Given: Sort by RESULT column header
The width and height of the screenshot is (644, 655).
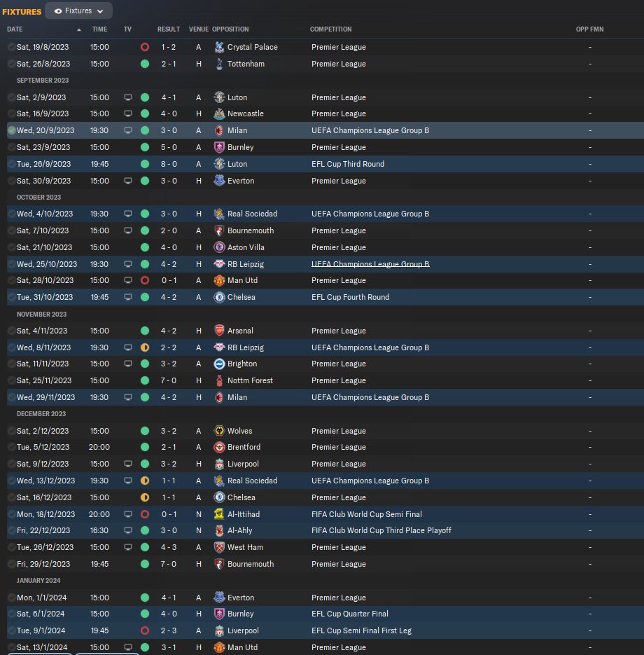Looking at the screenshot, I should (169, 29).
